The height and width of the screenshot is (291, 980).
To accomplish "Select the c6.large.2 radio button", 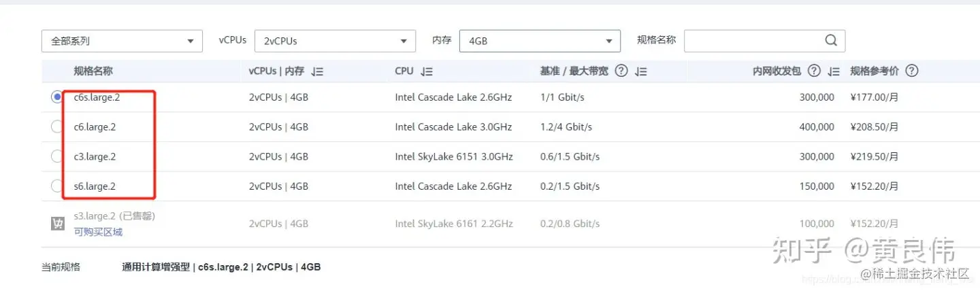I will tap(56, 126).
